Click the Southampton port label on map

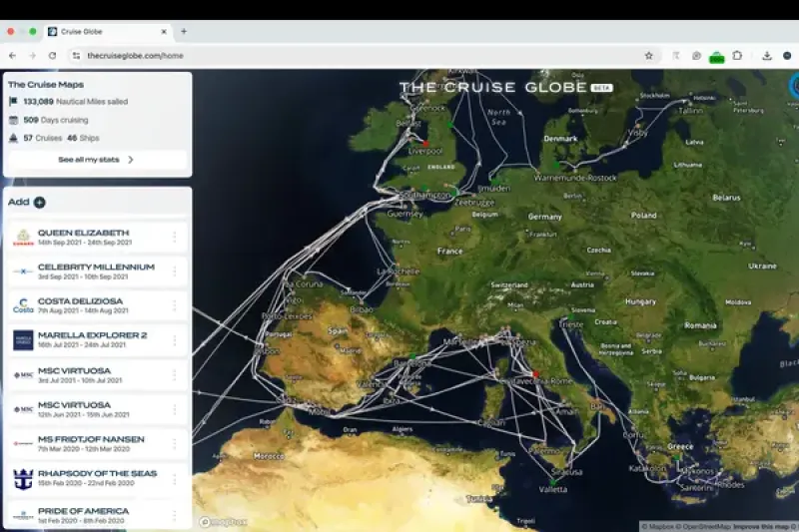coord(425,195)
